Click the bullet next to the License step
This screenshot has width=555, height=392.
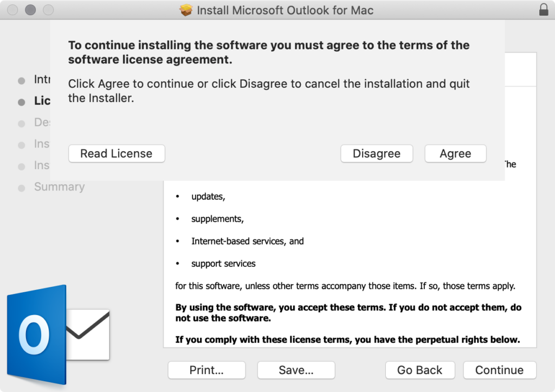point(22,101)
